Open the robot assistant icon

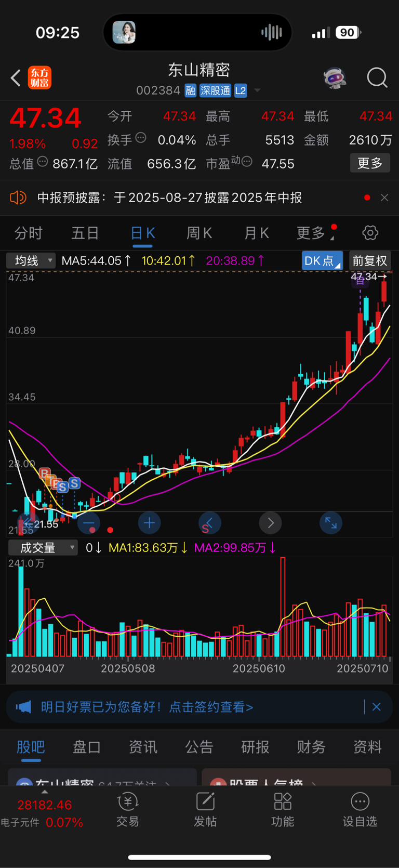tap(335, 78)
